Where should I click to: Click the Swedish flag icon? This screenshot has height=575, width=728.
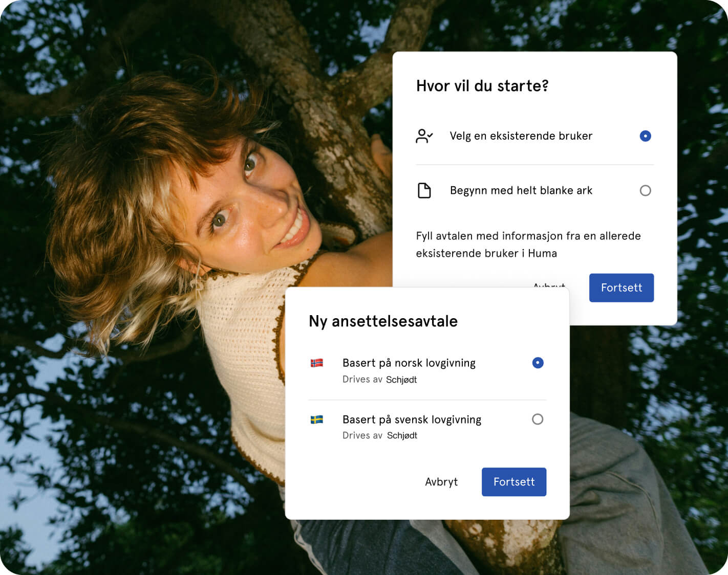coord(317,419)
